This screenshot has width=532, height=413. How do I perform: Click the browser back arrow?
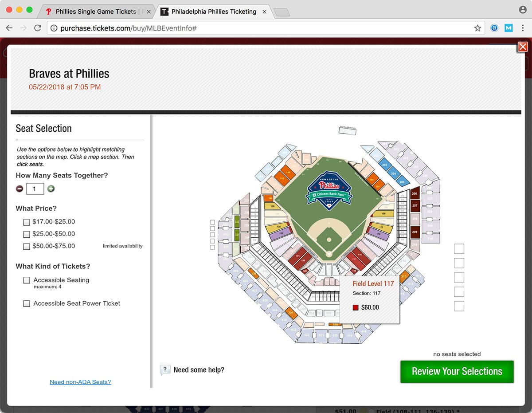[x=9, y=28]
